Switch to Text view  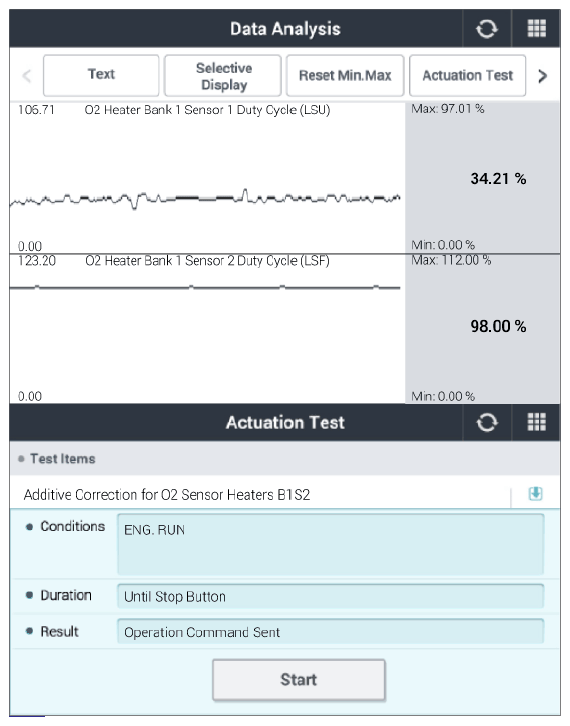(101, 75)
